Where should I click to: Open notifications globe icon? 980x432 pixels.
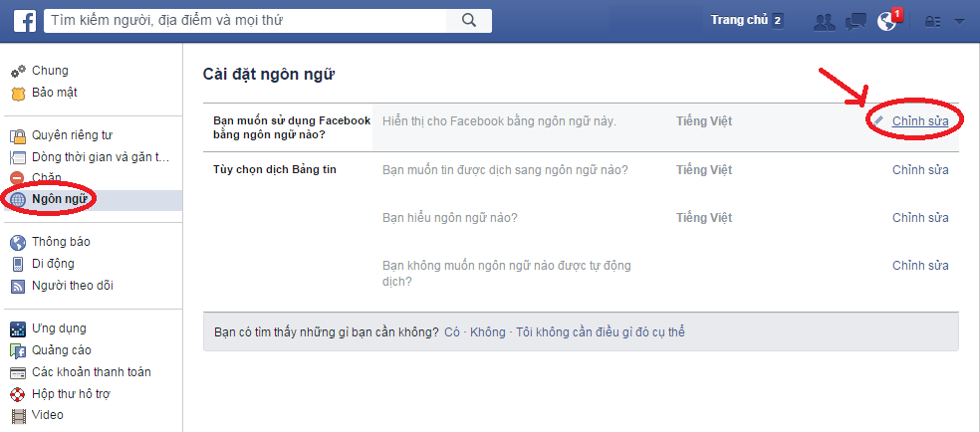(886, 22)
